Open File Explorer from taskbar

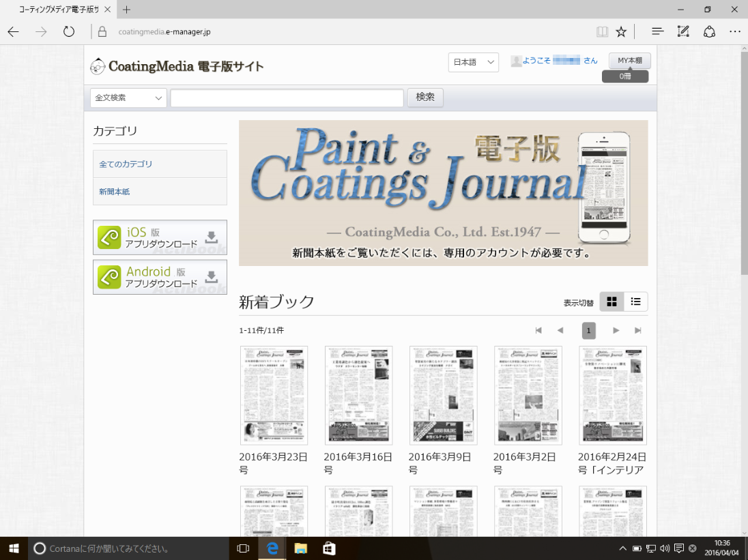[300, 548]
